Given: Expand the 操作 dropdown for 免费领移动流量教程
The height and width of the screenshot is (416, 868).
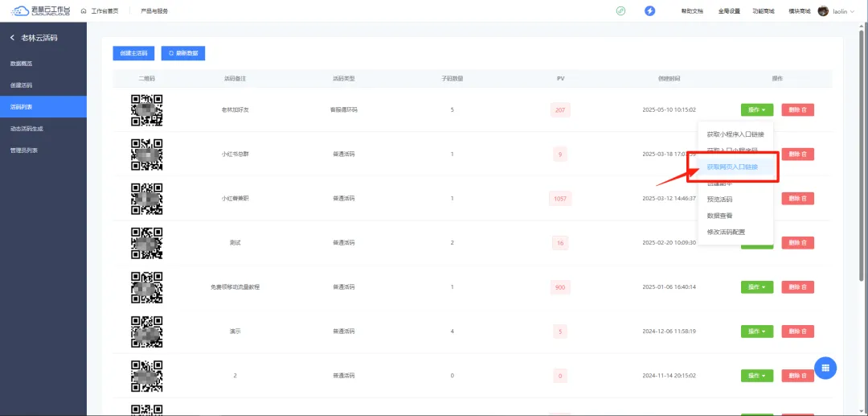Looking at the screenshot, I should point(757,287).
